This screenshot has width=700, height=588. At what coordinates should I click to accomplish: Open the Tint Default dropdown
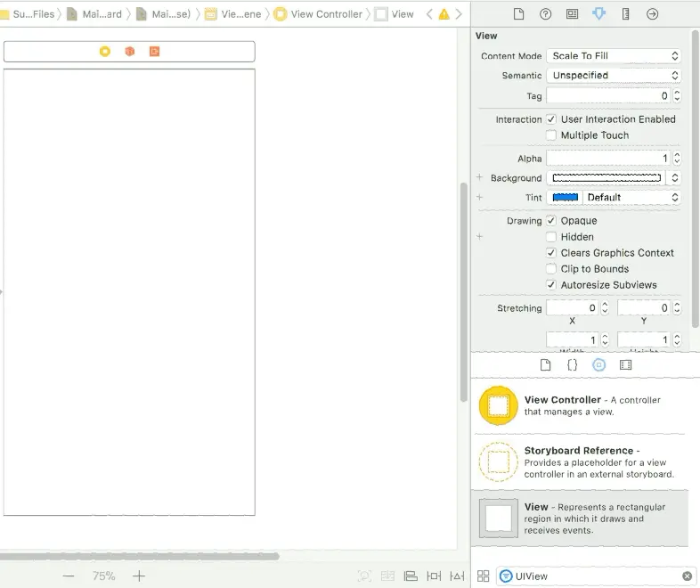tap(631, 198)
